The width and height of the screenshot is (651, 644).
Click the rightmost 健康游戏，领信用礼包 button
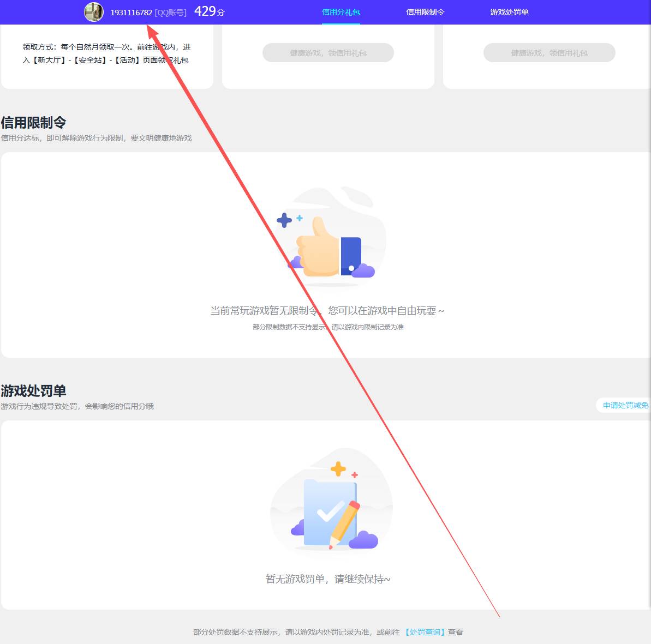[x=549, y=52]
